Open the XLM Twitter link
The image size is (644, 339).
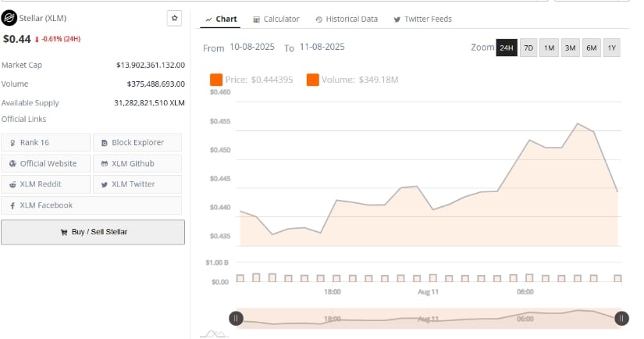(137, 184)
